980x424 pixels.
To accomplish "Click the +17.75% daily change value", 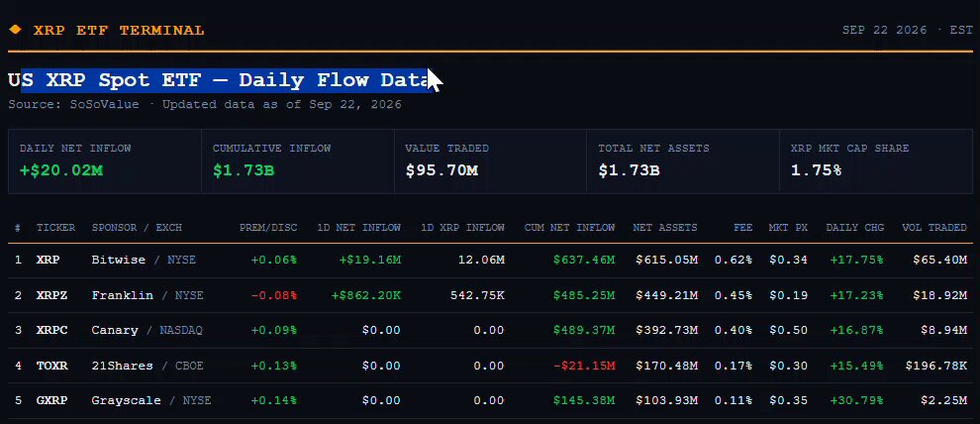I will tap(857, 260).
